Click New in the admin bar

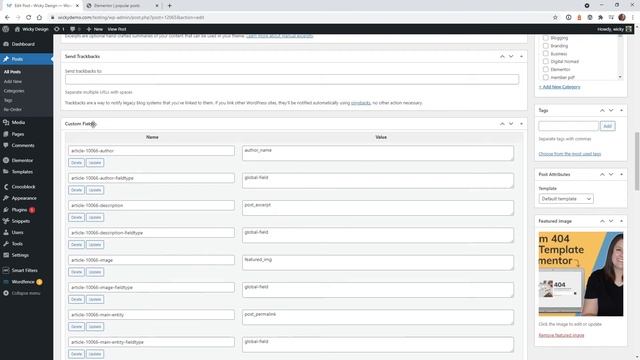coord(95,29)
